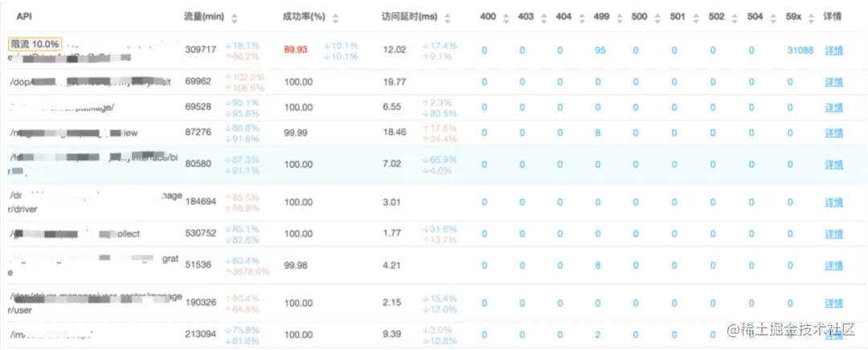This screenshot has height=350, width=868.
Task: Click the 限流 10.0% badge
Action: (35, 43)
